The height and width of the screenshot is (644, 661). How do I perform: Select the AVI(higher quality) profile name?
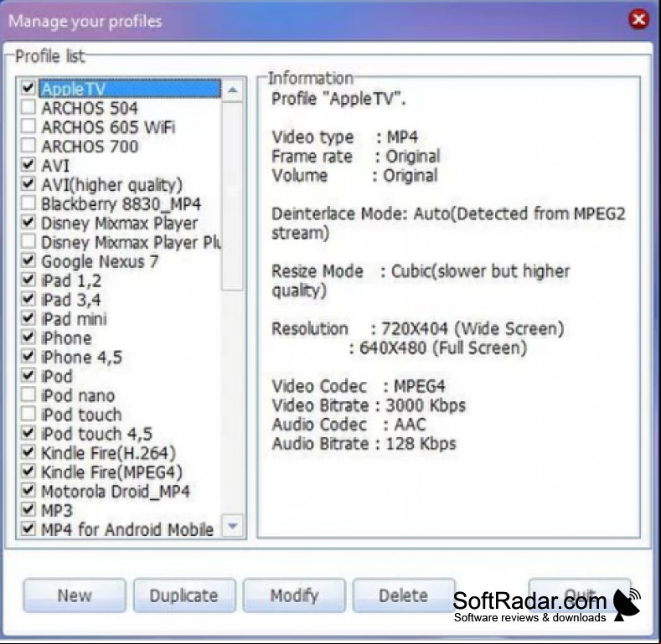[x=111, y=185]
